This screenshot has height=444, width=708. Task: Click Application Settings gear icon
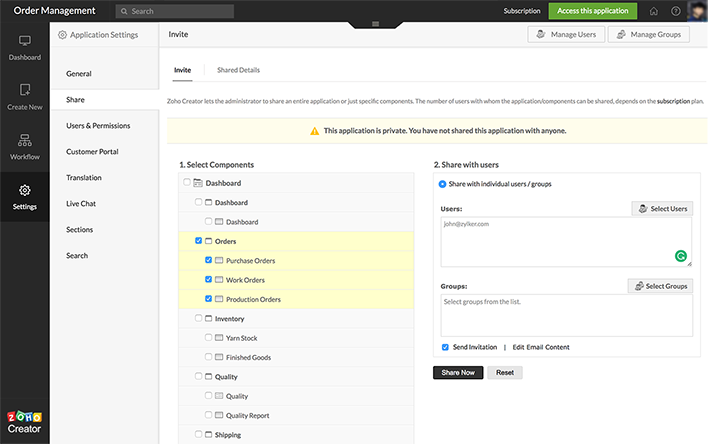(x=62, y=35)
